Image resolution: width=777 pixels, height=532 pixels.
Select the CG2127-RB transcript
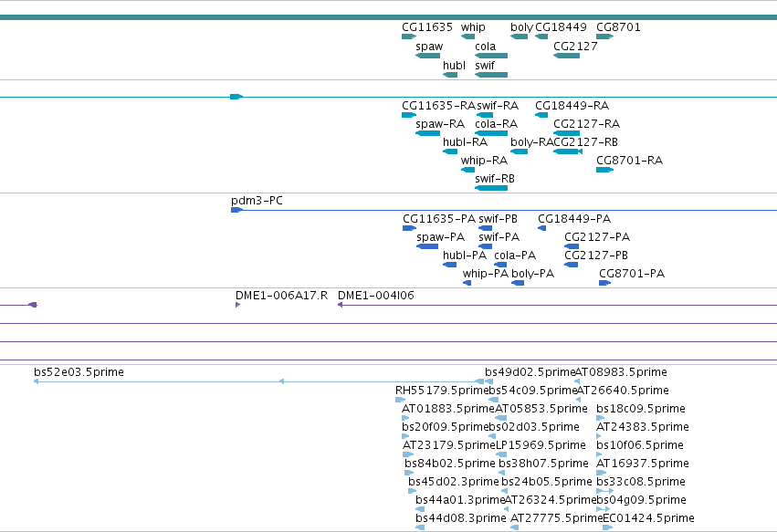(568, 151)
